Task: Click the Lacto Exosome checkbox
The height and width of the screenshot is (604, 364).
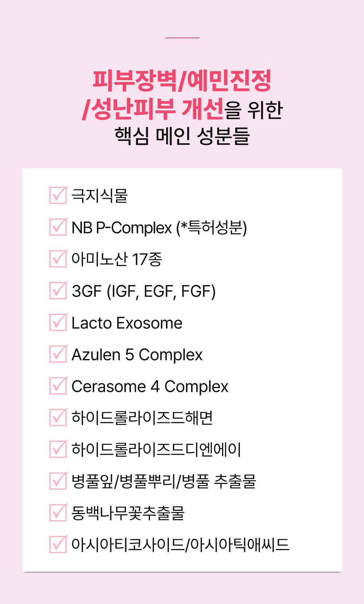Action: (x=58, y=322)
